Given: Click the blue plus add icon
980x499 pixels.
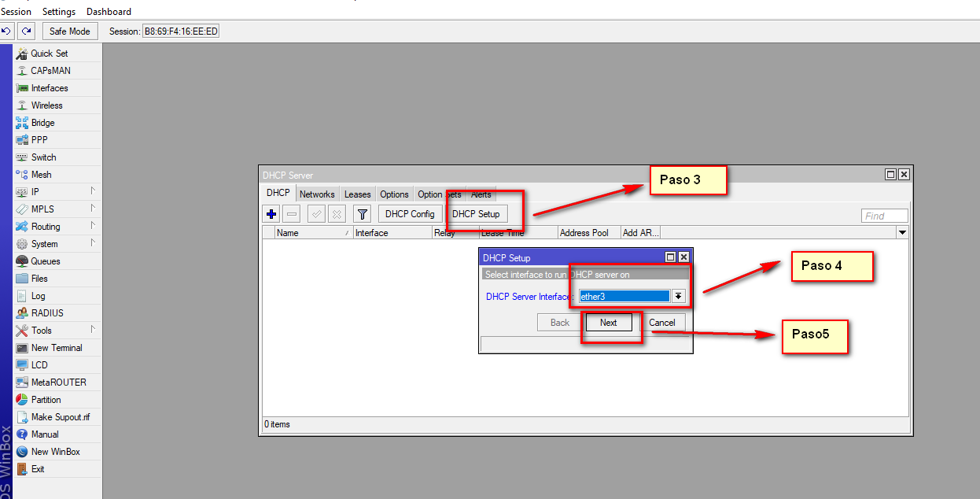Looking at the screenshot, I should pyautogui.click(x=271, y=214).
